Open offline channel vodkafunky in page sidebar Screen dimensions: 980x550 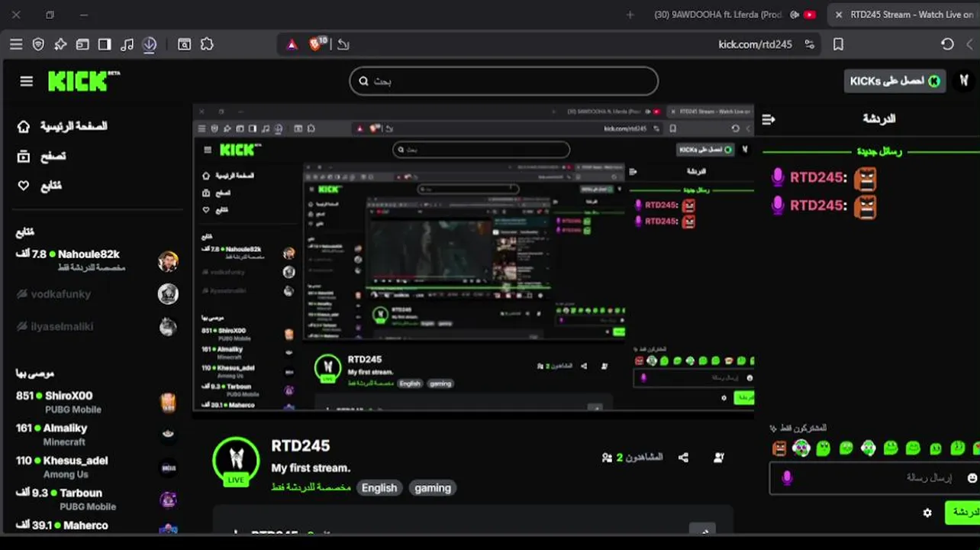97,294
